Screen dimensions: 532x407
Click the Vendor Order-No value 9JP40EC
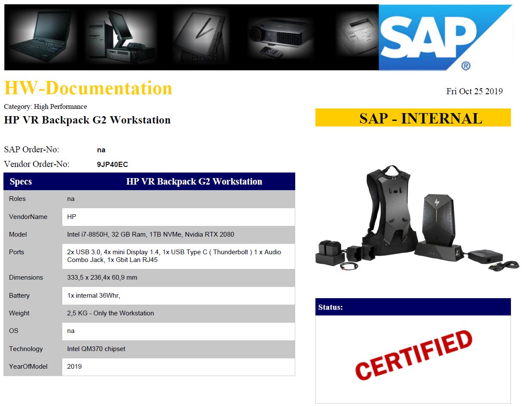click(x=113, y=164)
